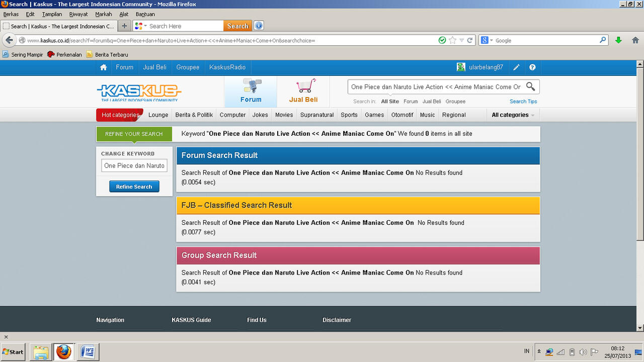Open Windows Explorer from taskbar
Screen dimensions: 644x362
click(41, 352)
